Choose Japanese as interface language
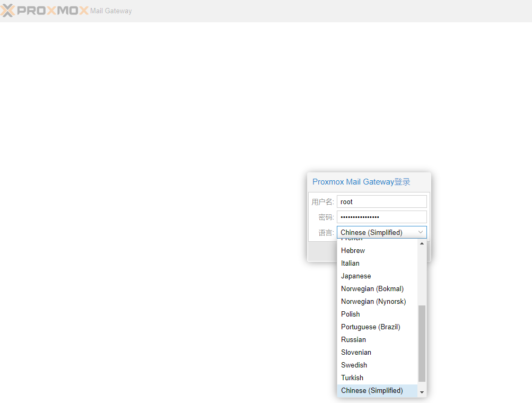 356,276
